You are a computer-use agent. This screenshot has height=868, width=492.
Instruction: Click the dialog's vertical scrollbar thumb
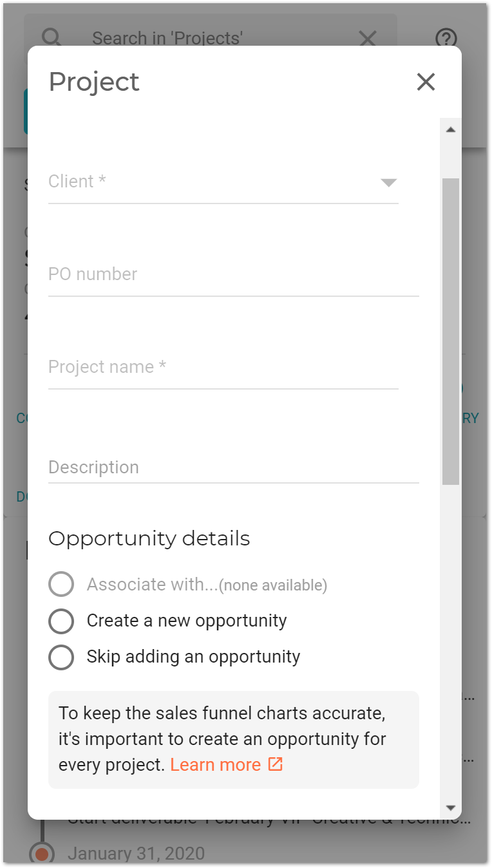451,331
